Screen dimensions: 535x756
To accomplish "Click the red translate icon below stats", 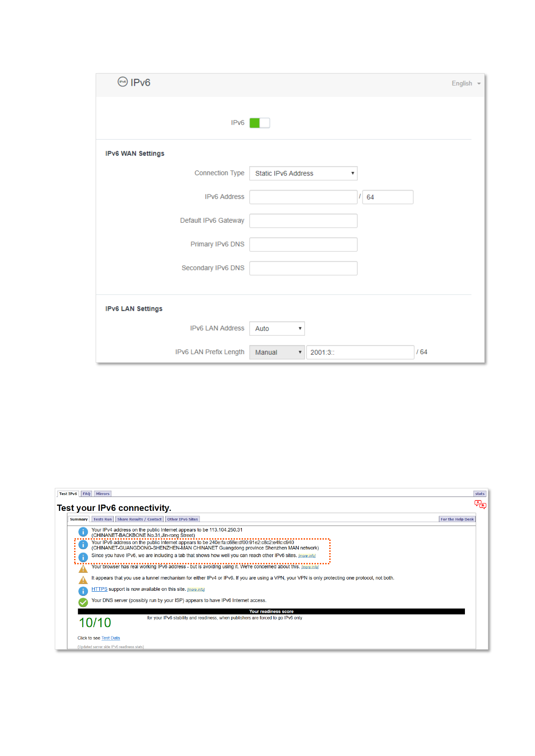I will pos(480,505).
